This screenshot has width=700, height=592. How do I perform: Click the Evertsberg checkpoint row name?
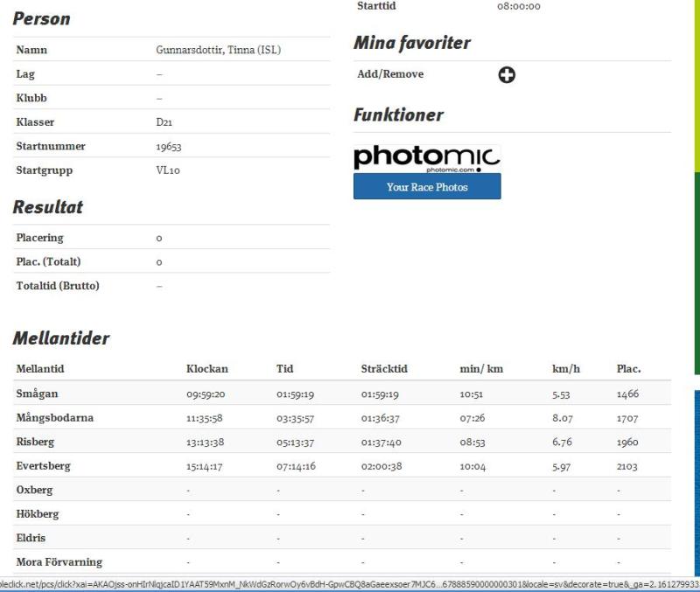[x=43, y=466]
